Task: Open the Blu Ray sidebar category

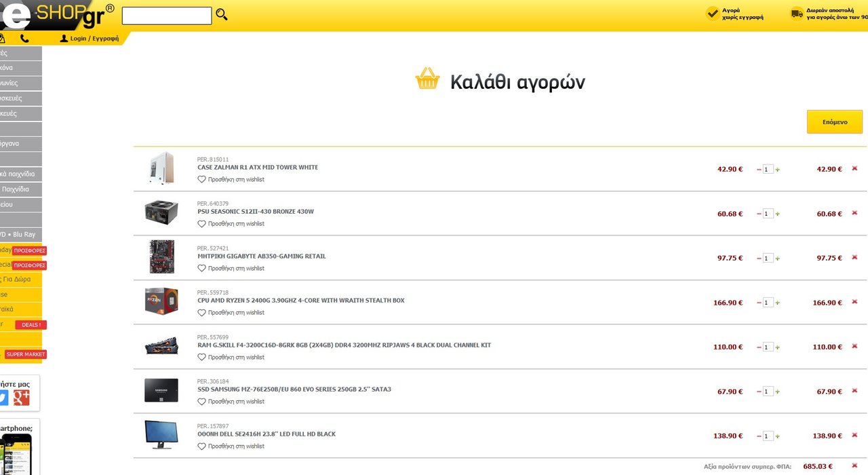Action: (20, 234)
